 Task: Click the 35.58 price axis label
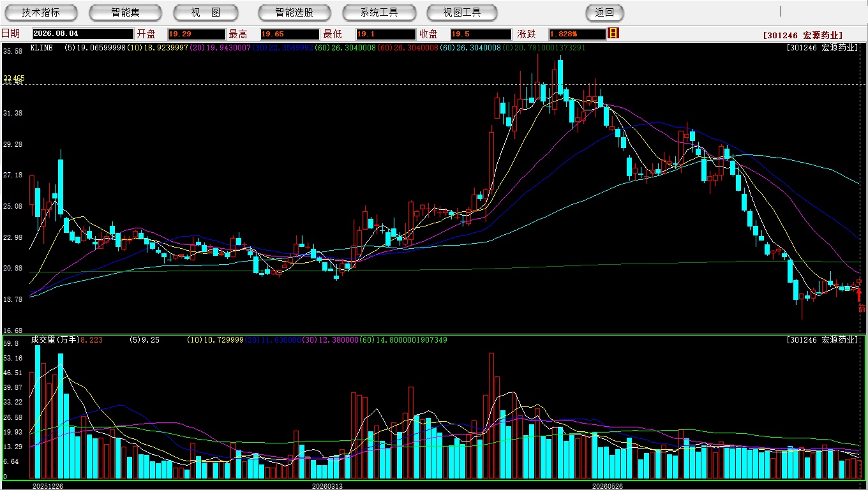tap(13, 51)
